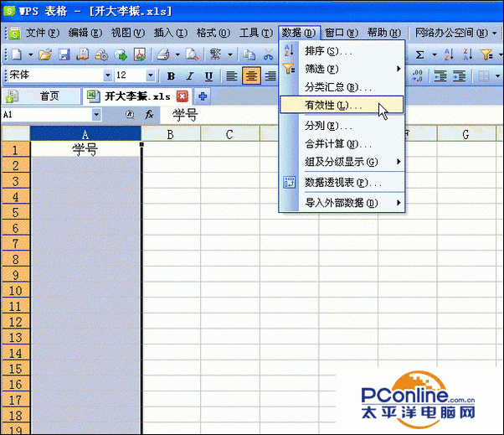504x435 pixels.
Task: Click the formula bar containing 学号
Action: click(331, 115)
